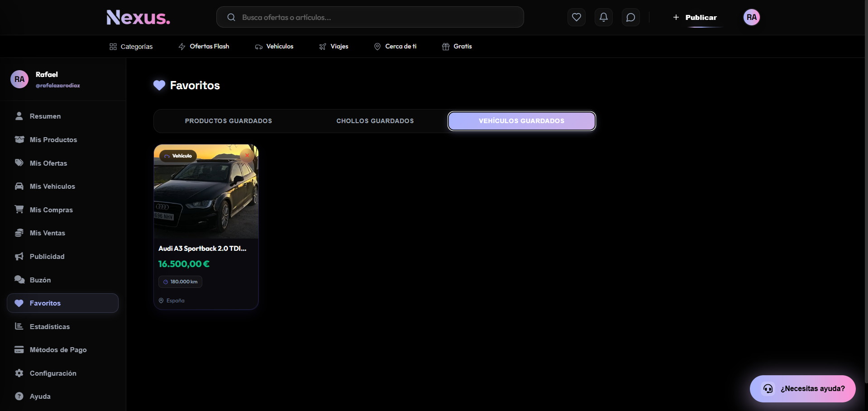Click the Buzón chat icon in sidebar

(x=19, y=280)
